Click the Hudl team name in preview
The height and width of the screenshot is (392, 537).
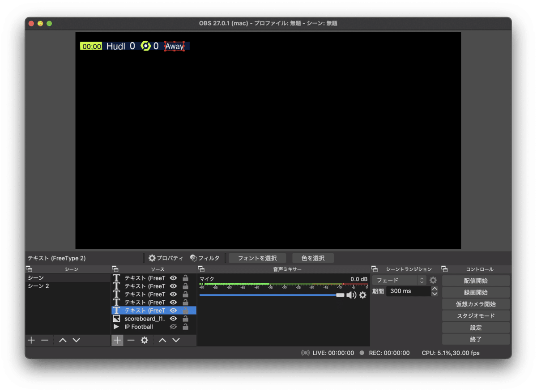(x=115, y=46)
